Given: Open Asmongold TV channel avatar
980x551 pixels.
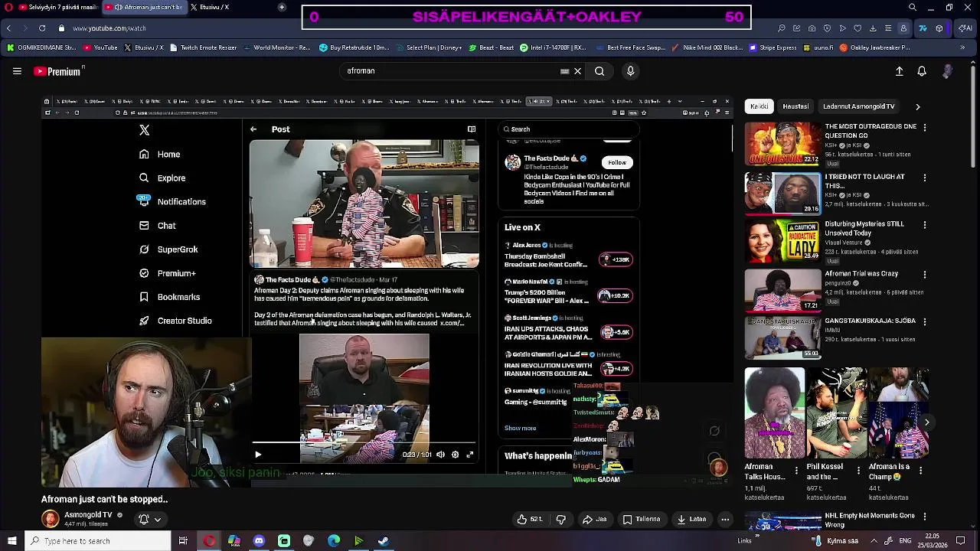Looking at the screenshot, I should (51, 519).
